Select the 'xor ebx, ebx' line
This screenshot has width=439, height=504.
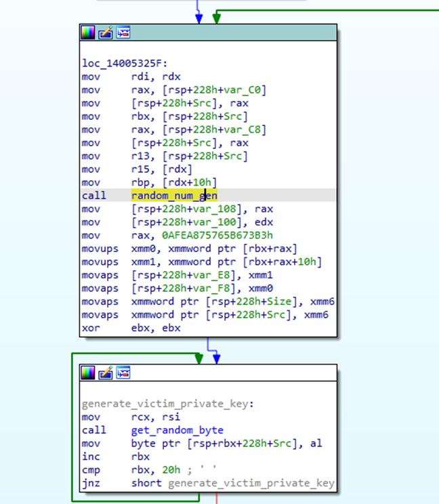(x=131, y=328)
